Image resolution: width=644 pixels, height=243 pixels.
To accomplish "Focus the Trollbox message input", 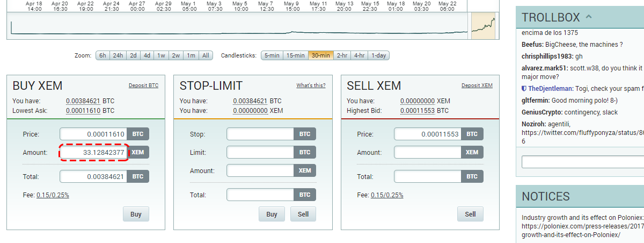I will tap(583, 162).
